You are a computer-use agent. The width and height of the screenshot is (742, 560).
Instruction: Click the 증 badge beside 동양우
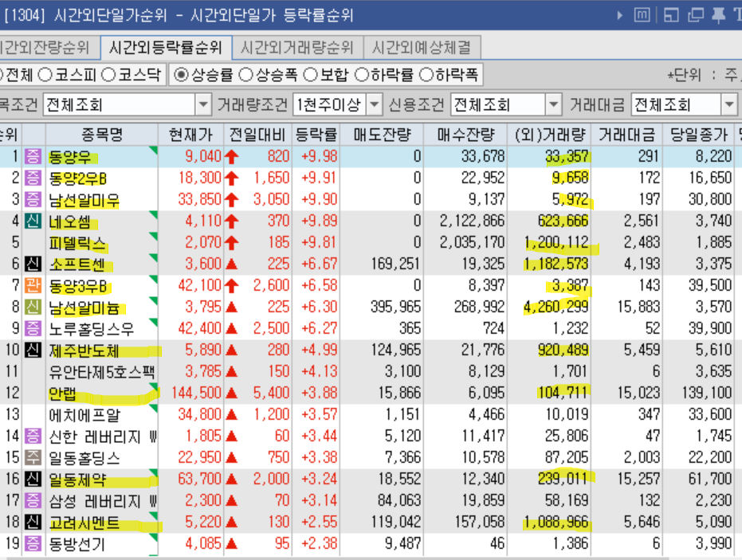tap(33, 157)
